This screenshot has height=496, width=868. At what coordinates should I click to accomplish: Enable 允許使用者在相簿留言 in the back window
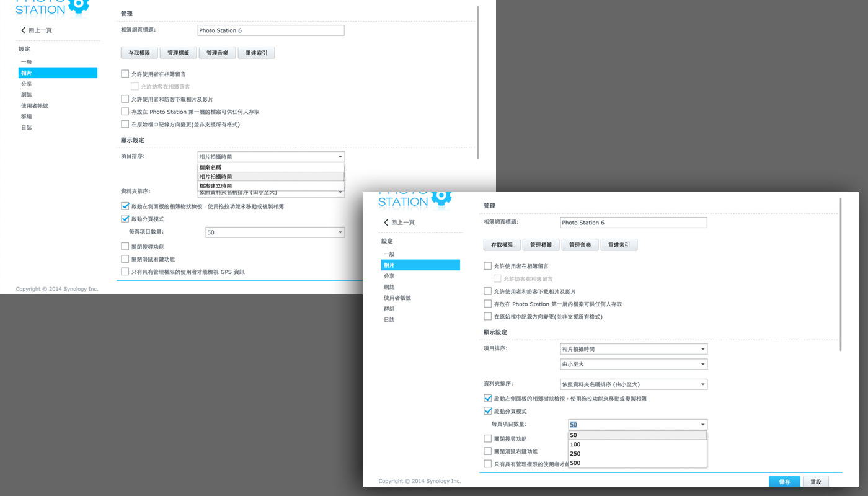click(125, 74)
